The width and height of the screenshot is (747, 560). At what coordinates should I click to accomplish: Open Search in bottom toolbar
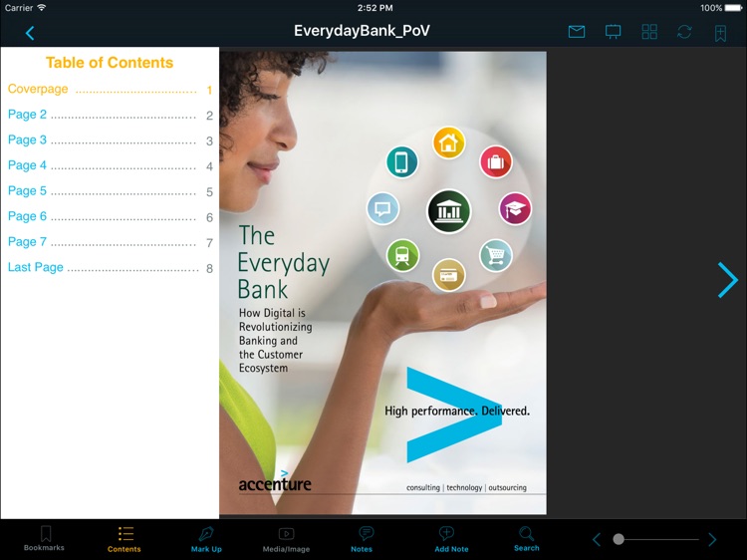tap(527, 539)
